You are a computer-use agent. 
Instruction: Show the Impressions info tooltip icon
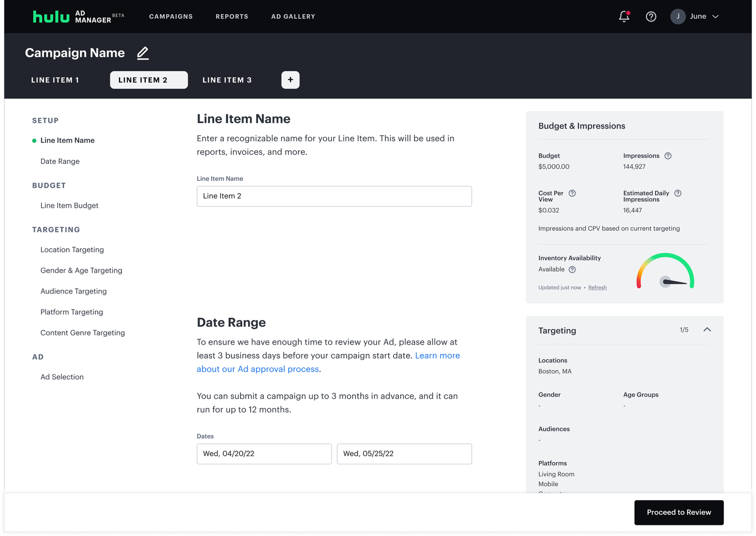(668, 156)
